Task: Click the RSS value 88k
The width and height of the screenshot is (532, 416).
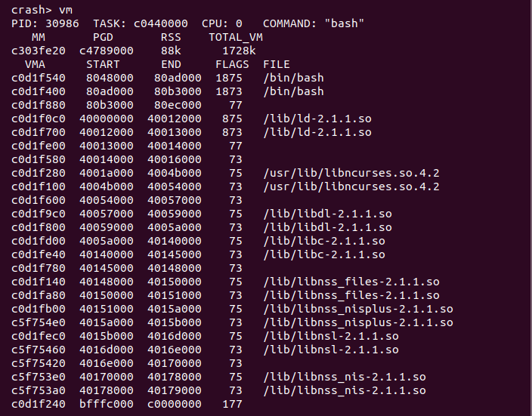Action: pos(171,51)
